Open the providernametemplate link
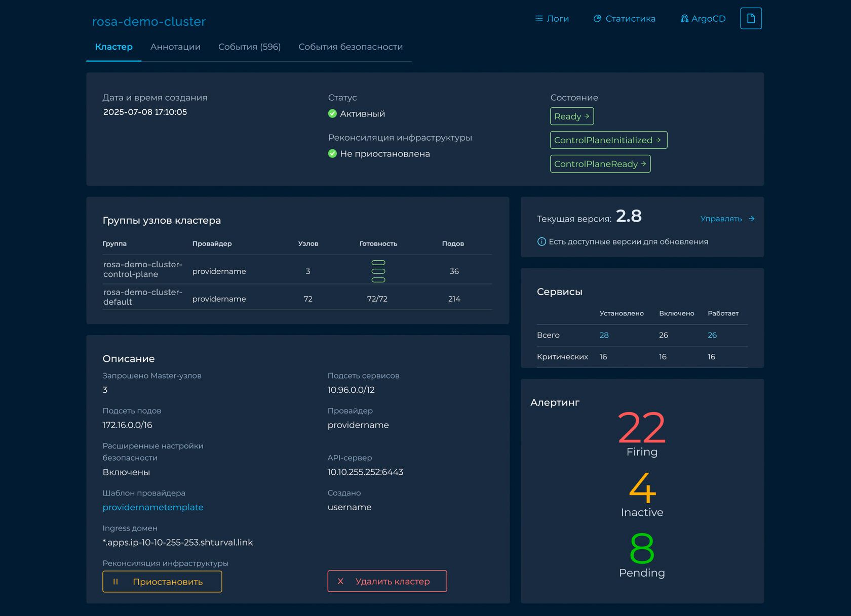The image size is (851, 616). point(153,507)
